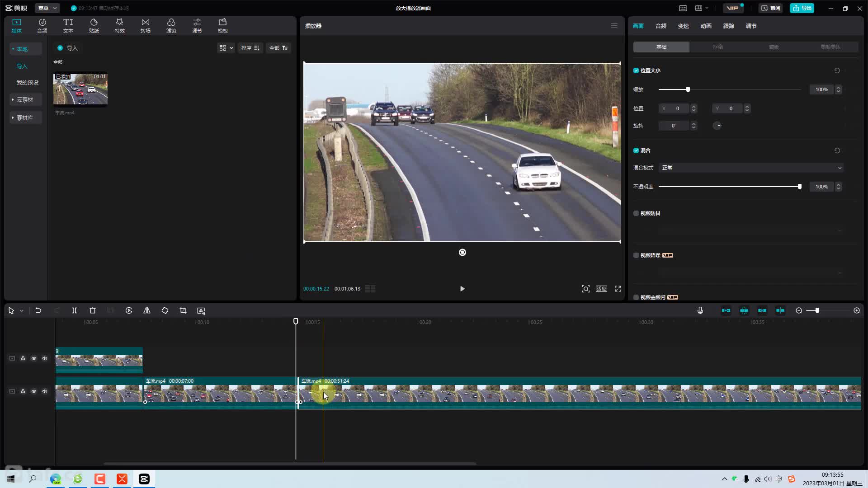Mute the main track speaker icon
Viewport: 868px width, 488px height.
click(45, 391)
